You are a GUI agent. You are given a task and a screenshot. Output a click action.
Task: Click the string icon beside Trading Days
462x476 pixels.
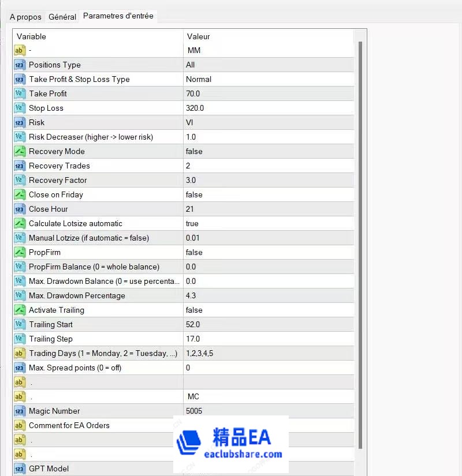20,354
